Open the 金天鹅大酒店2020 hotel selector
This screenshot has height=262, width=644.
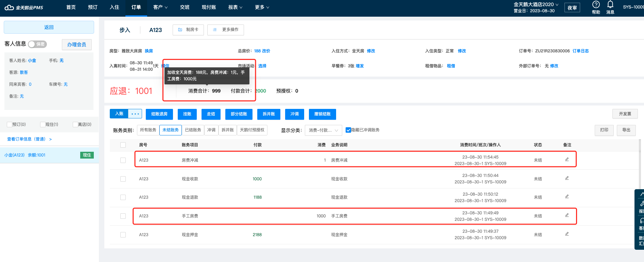coord(536,4)
